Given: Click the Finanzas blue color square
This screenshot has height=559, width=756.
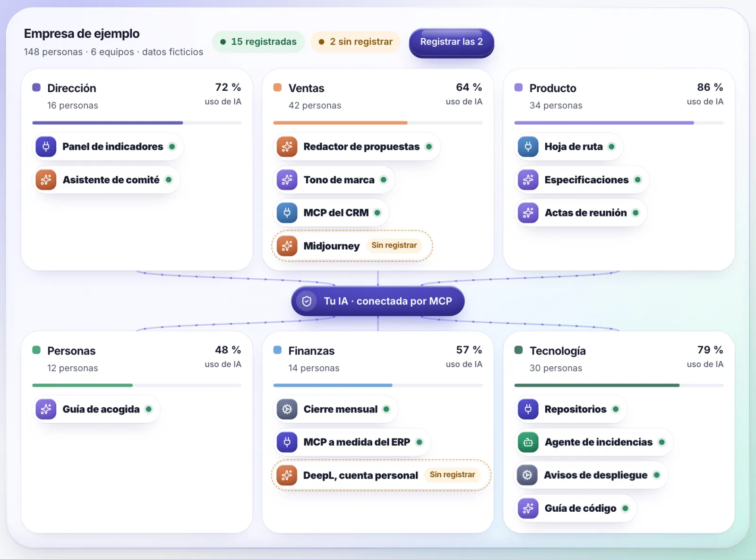Looking at the screenshot, I should (x=277, y=350).
